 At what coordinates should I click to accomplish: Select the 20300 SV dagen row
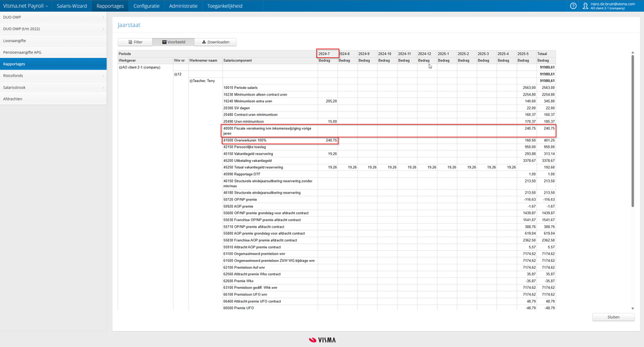click(389, 108)
